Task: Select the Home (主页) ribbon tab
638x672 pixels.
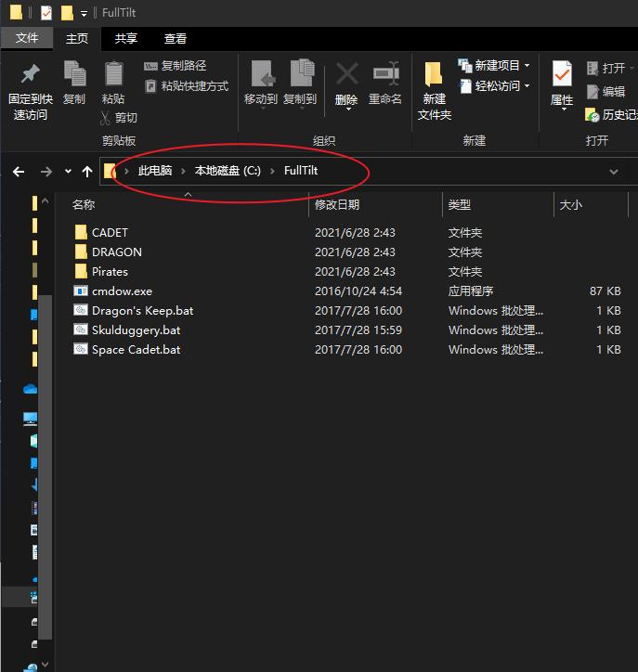Action: [x=77, y=38]
